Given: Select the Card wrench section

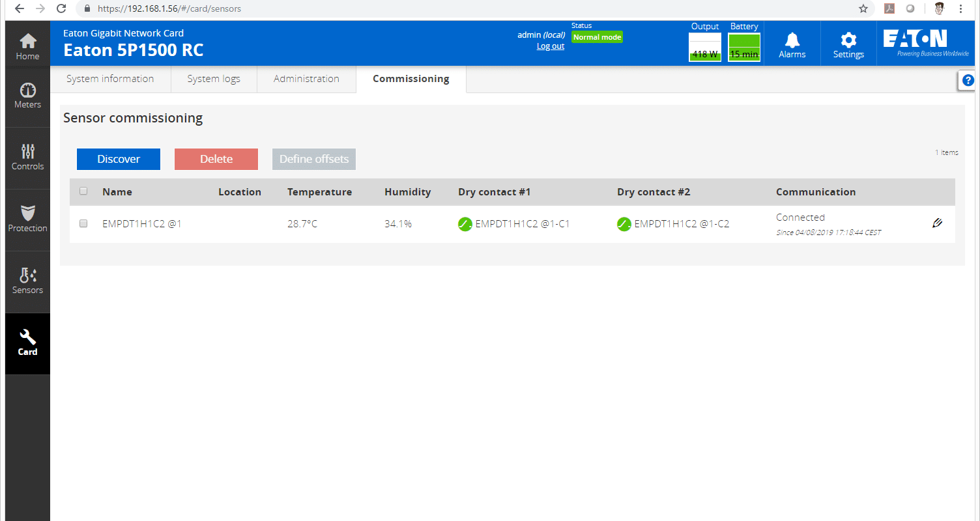Looking at the screenshot, I should click(27, 343).
